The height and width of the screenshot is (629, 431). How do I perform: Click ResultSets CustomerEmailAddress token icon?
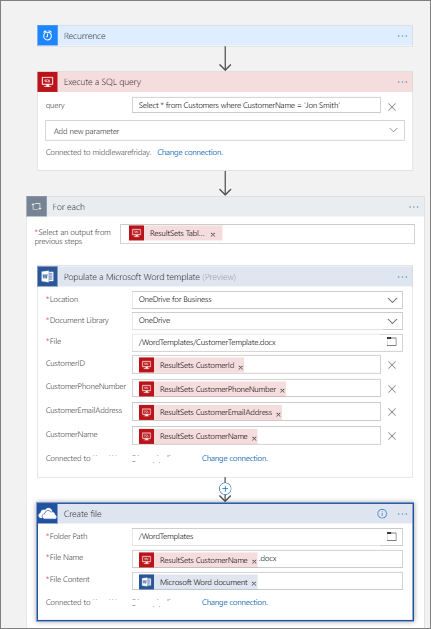(146, 412)
